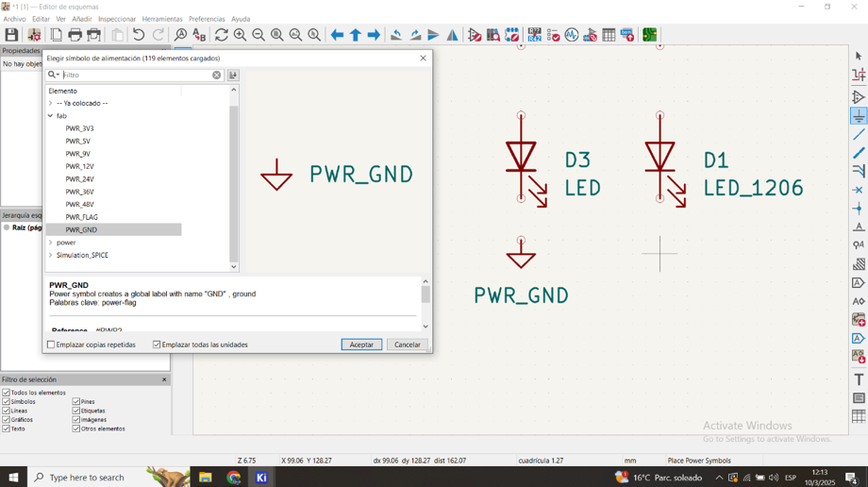Open the Editar menu

tap(41, 19)
